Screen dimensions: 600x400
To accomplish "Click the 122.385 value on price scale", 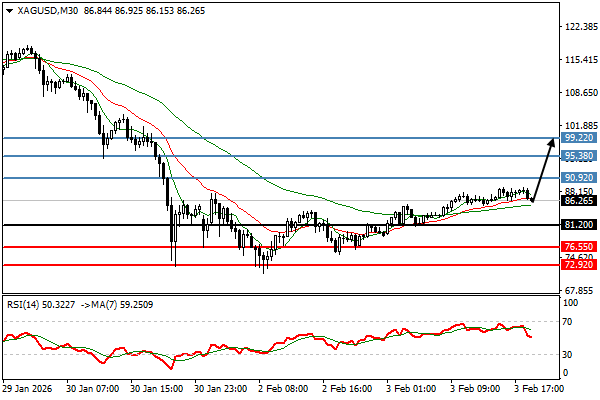I will [x=580, y=27].
